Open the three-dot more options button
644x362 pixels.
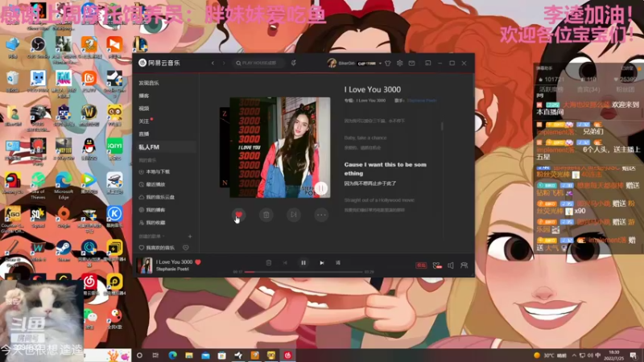point(321,215)
